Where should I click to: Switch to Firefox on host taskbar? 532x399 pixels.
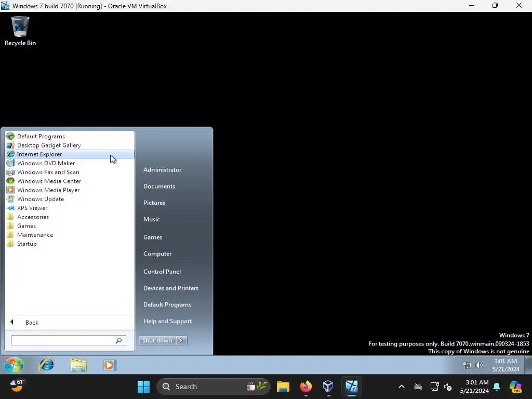click(305, 387)
